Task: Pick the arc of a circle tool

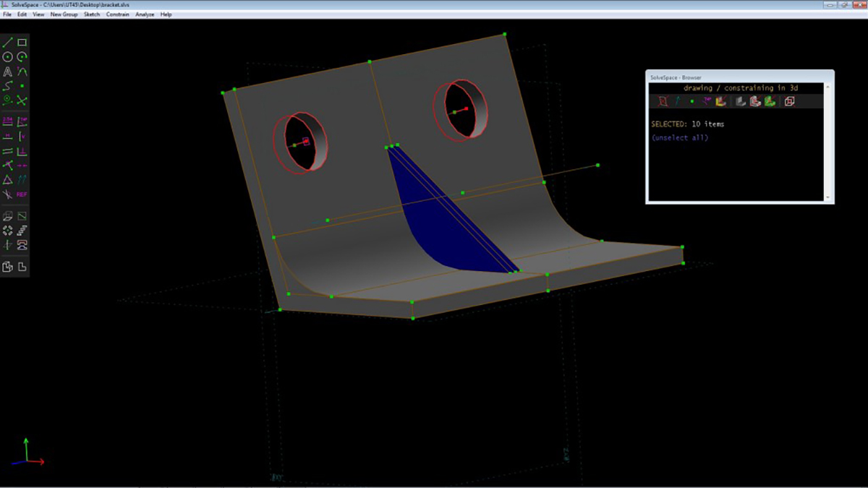Action: coord(22,57)
